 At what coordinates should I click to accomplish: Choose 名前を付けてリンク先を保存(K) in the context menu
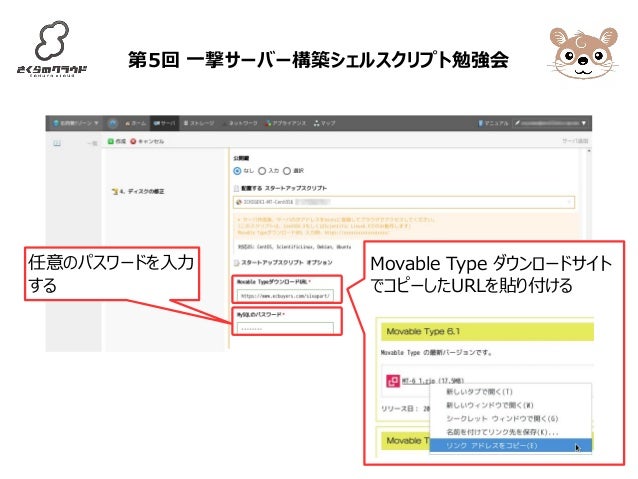click(510, 432)
